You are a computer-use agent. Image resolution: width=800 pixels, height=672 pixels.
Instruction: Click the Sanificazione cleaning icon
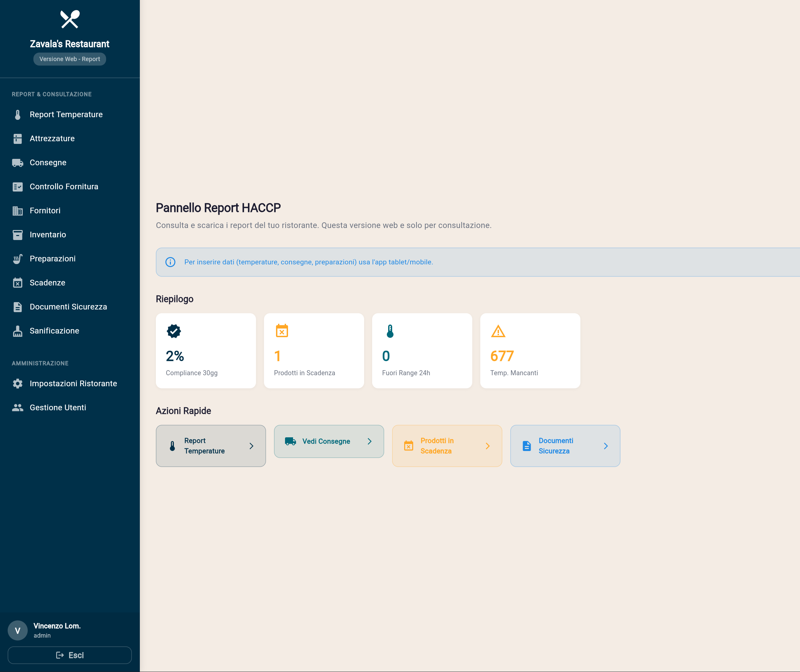coord(18,331)
